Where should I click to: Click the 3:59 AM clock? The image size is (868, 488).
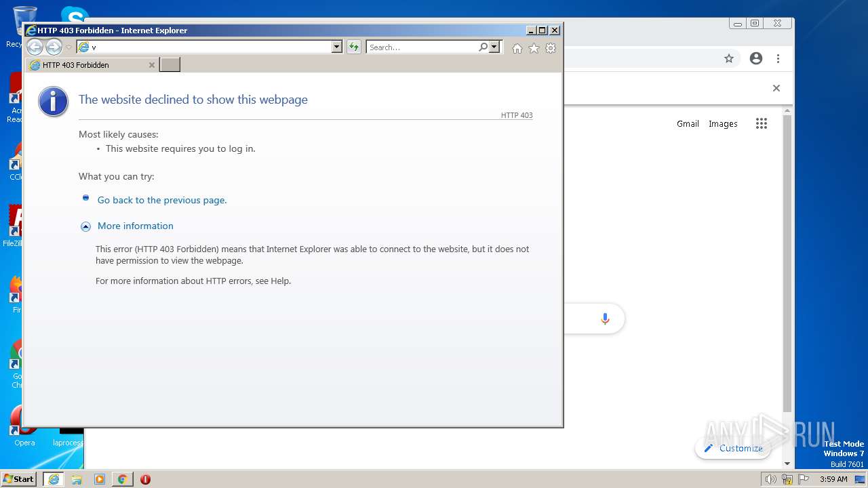833,479
